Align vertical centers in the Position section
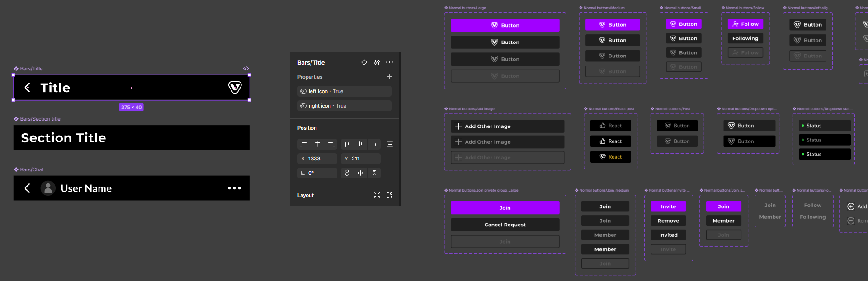Viewport: 868px width, 281px height. (360, 144)
